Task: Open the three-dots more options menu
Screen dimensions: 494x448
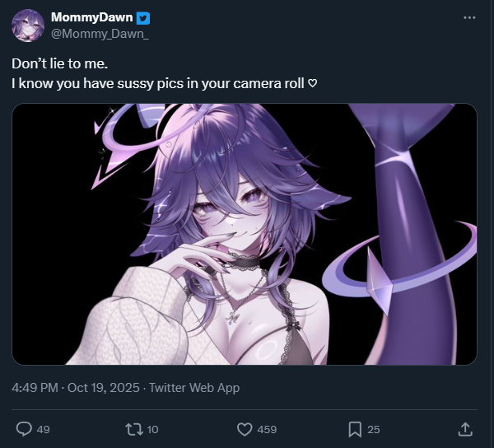Action: click(469, 17)
